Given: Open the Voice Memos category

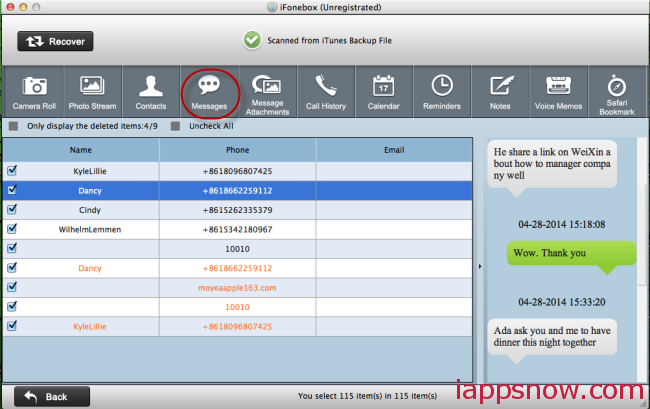Looking at the screenshot, I should [x=558, y=92].
